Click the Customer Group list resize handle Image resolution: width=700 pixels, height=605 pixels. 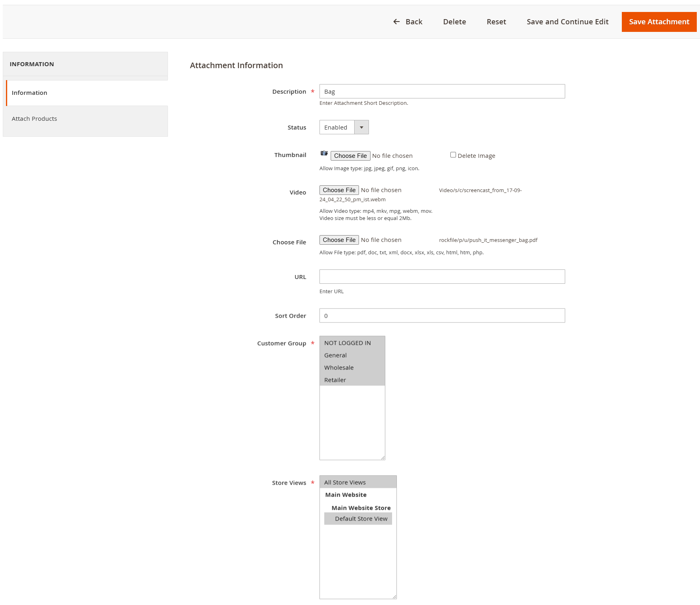(x=383, y=458)
